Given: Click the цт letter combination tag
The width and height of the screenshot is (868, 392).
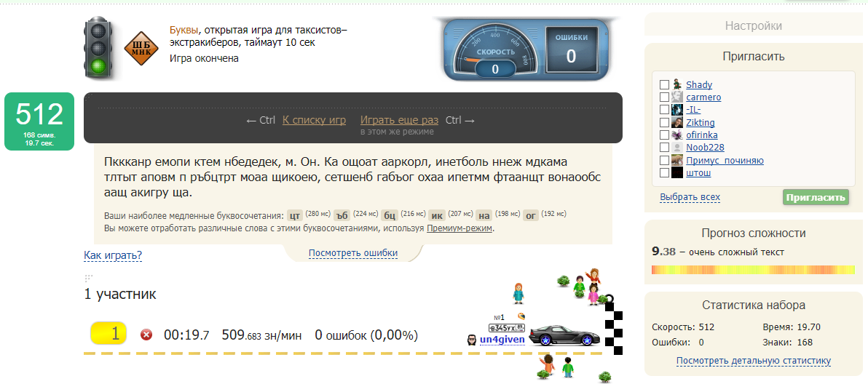Looking at the screenshot, I should 295,215.
